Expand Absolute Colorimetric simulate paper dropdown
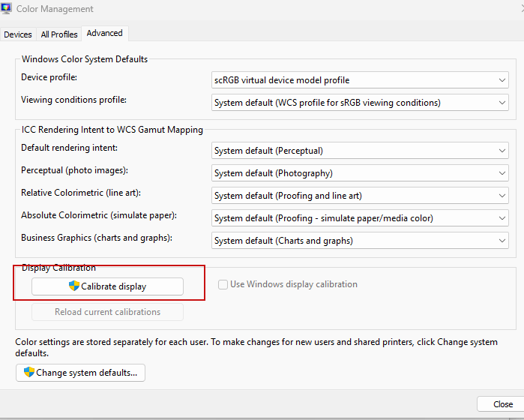This screenshot has width=524, height=420. 360,218
